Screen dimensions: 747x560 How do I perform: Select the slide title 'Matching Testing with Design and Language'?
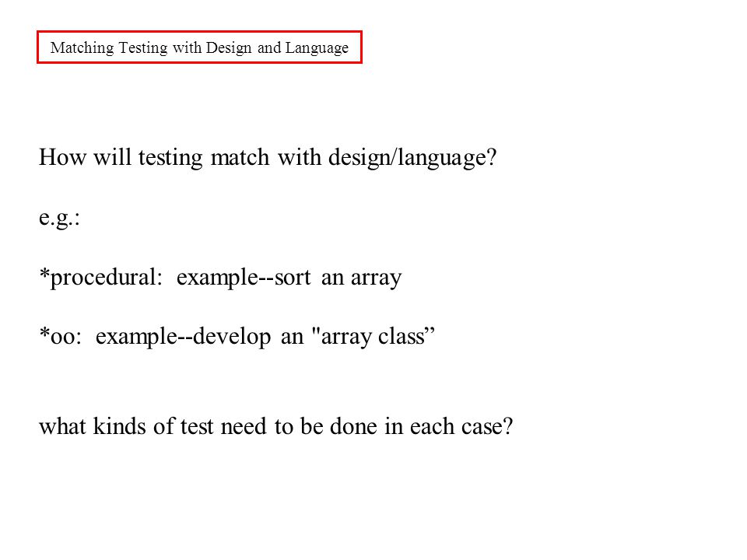(199, 47)
